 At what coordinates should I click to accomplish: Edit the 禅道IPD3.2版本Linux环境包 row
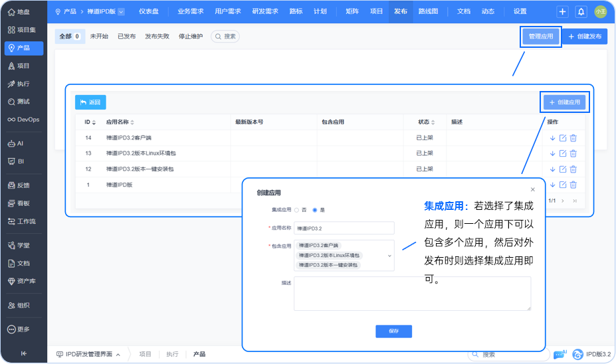[x=563, y=153]
